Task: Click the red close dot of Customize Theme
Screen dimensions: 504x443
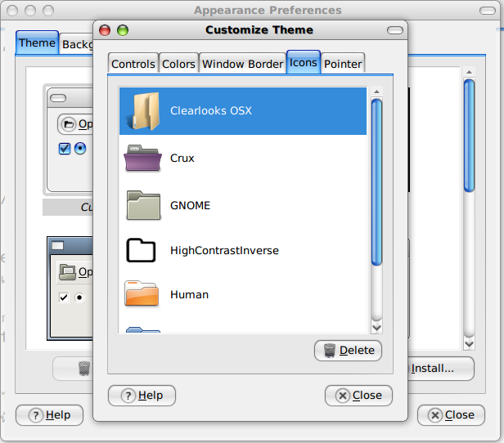Action: tap(105, 30)
